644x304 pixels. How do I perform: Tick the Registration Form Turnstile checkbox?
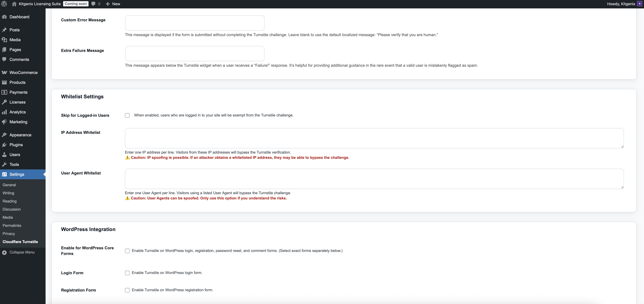[x=127, y=290]
